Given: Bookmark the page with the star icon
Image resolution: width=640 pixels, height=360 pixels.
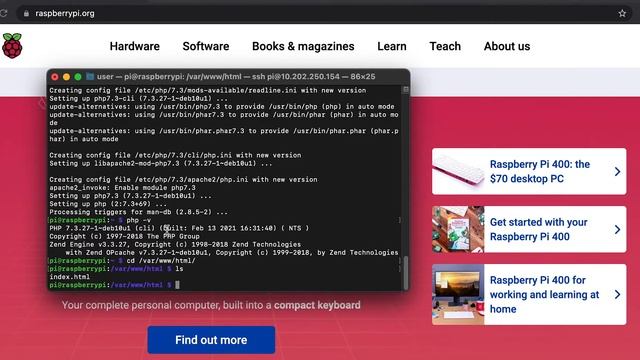Looking at the screenshot, I should click(622, 13).
